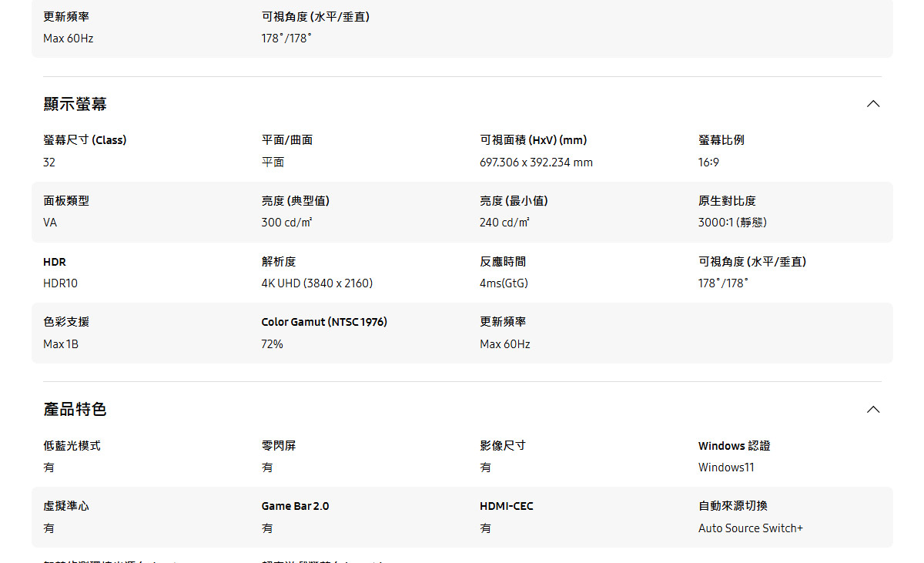Click the 螢幕尺寸 (Class) label

[85, 139]
